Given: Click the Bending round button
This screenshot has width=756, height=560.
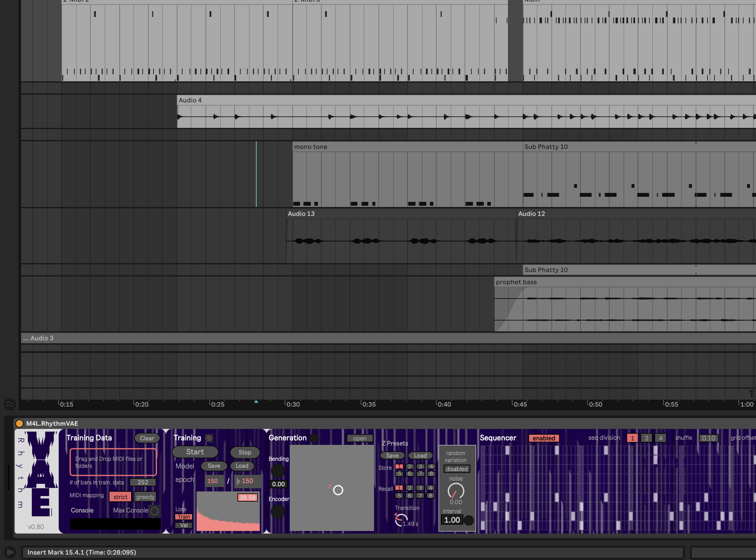Looking at the screenshot, I should point(278,470).
